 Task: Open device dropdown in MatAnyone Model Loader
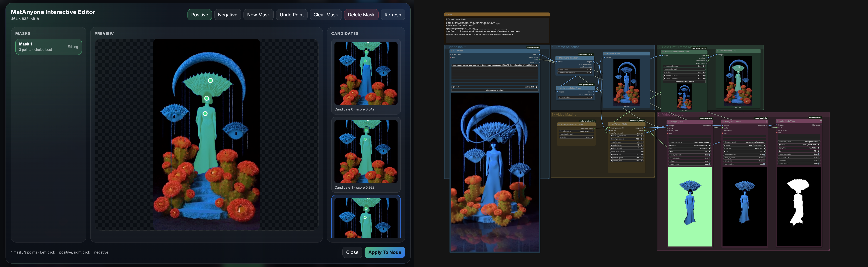tap(576, 137)
